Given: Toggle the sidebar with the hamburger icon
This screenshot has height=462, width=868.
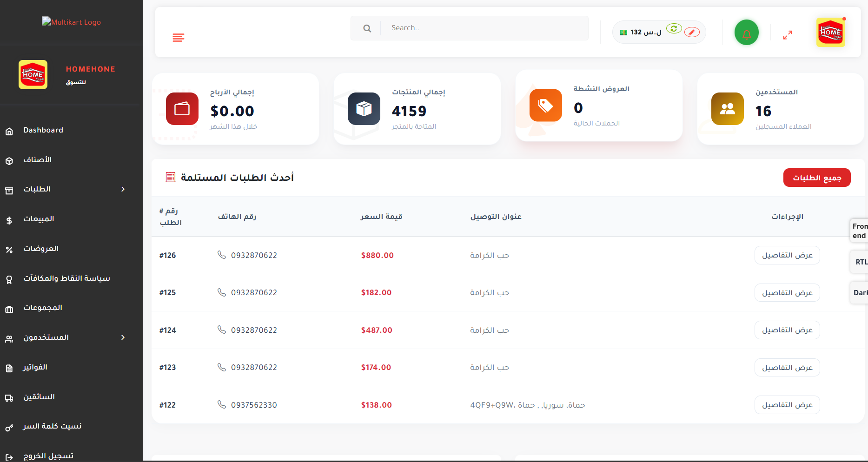Looking at the screenshot, I should (179, 38).
